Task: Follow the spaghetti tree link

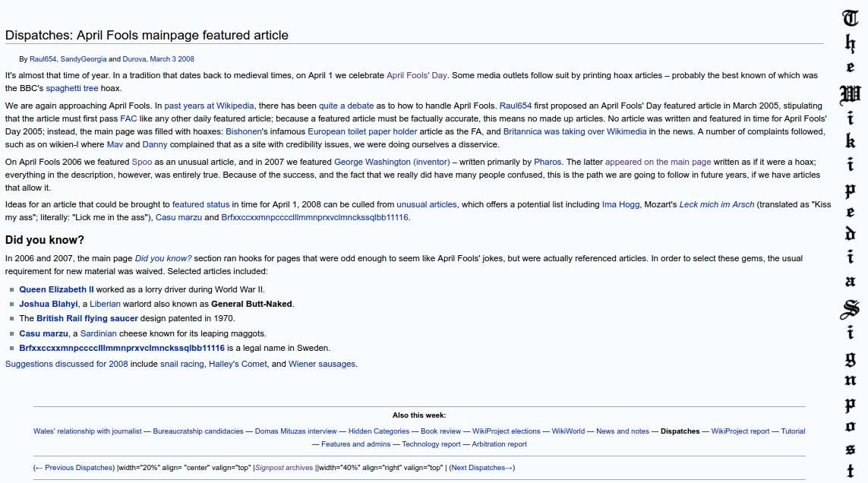Action: [x=71, y=88]
